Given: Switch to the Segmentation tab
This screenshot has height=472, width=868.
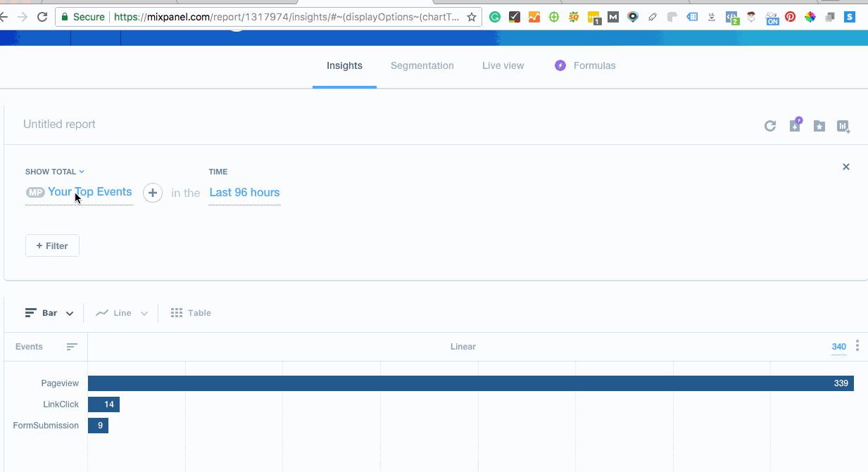Looking at the screenshot, I should click(422, 66).
